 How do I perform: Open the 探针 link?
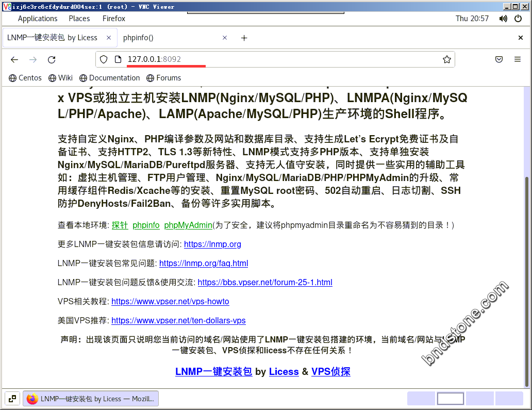coord(120,225)
